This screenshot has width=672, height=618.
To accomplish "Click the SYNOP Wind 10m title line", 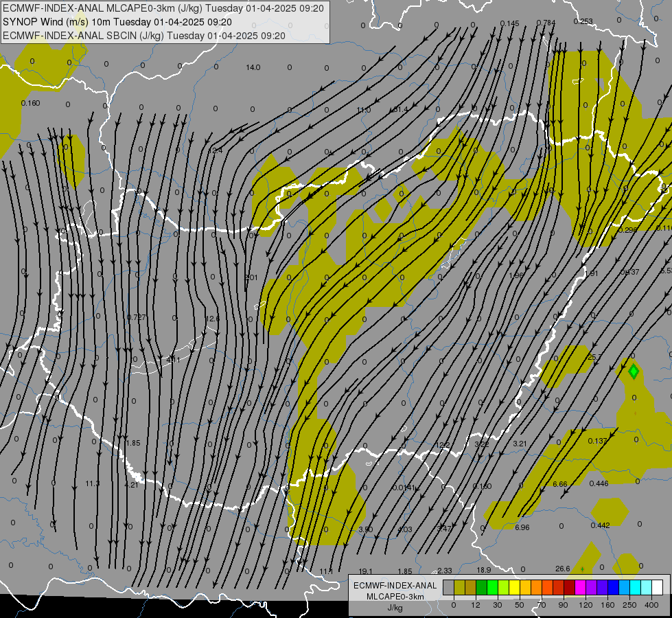I will pyautogui.click(x=117, y=22).
